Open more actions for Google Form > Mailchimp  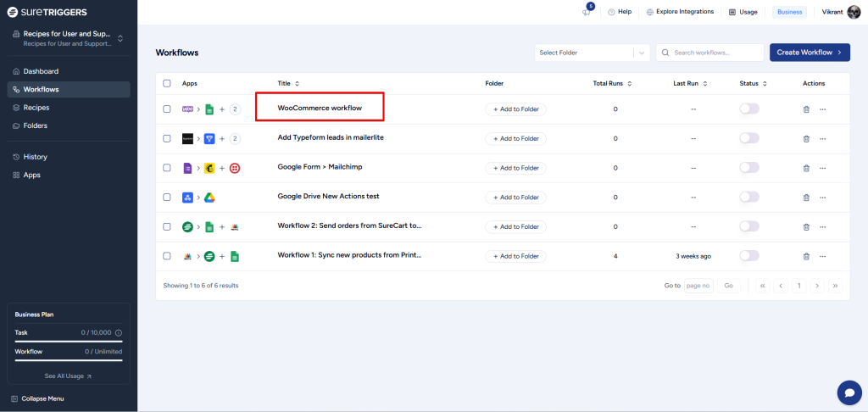822,168
